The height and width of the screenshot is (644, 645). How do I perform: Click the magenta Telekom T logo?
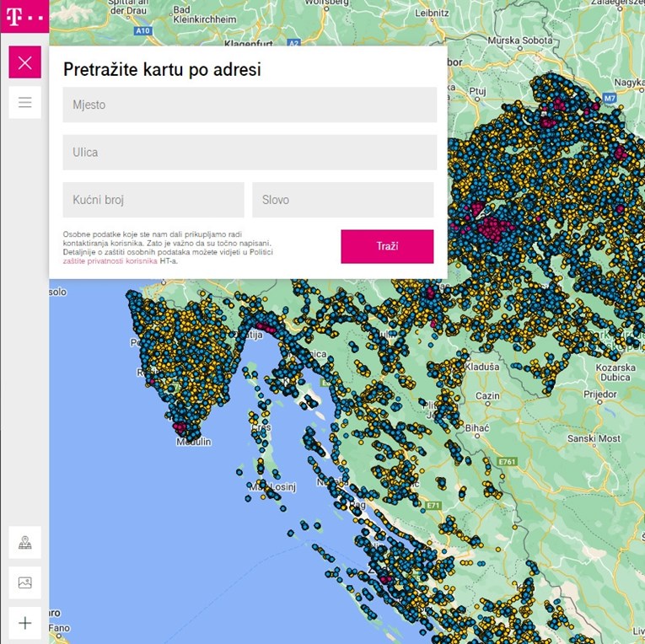(24, 16)
